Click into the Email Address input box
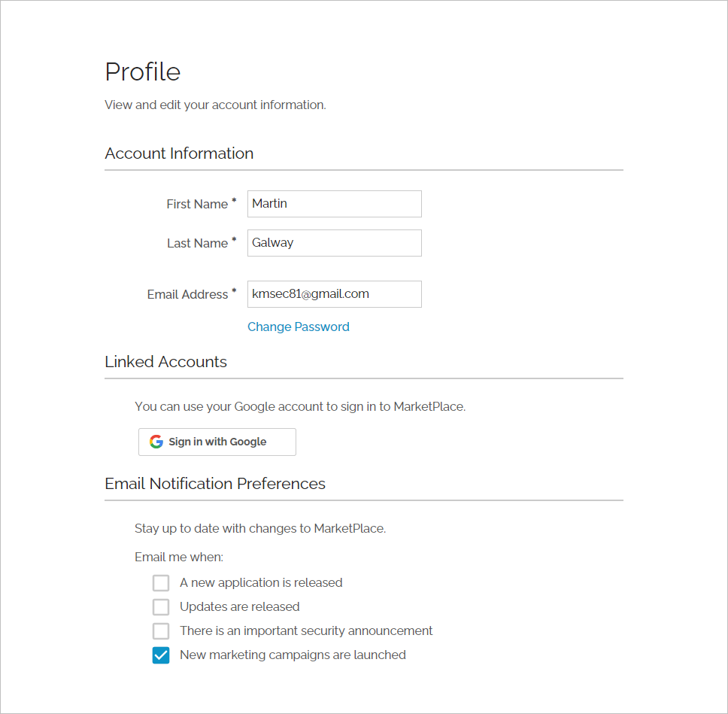Viewport: 728px width, 714px height. (334, 293)
